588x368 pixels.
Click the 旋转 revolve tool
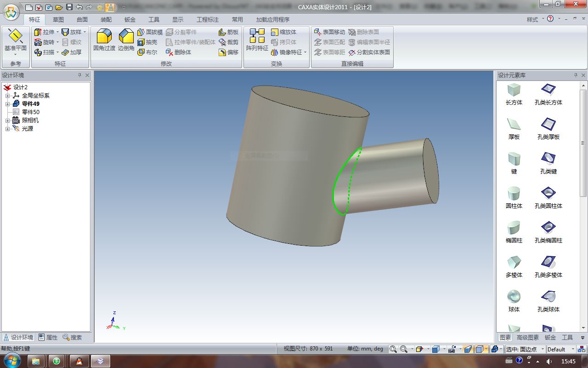pyautogui.click(x=45, y=42)
